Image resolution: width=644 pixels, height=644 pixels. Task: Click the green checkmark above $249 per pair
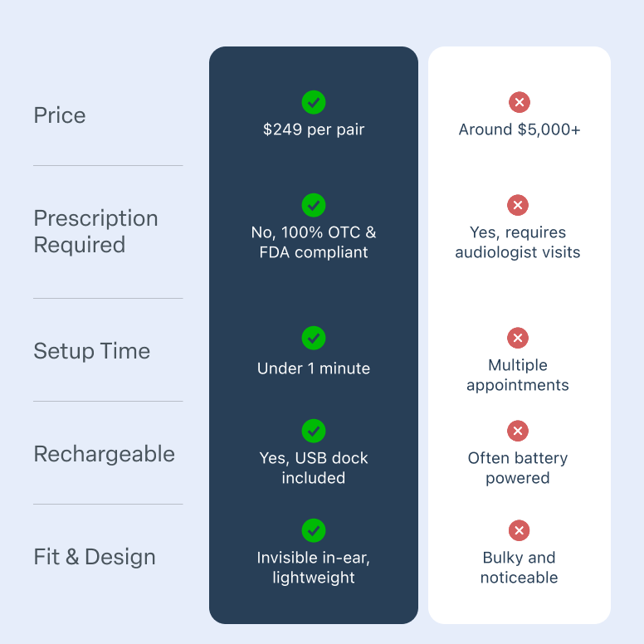[x=314, y=103]
